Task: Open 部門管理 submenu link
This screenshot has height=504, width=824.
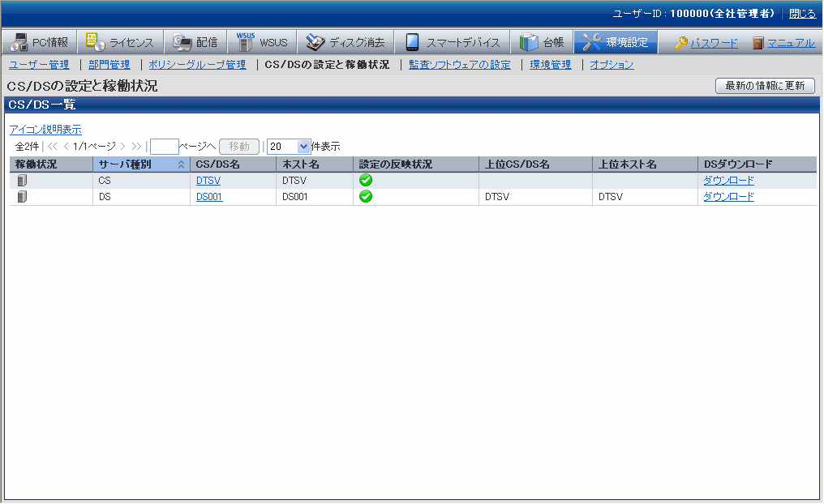Action: coord(109,65)
